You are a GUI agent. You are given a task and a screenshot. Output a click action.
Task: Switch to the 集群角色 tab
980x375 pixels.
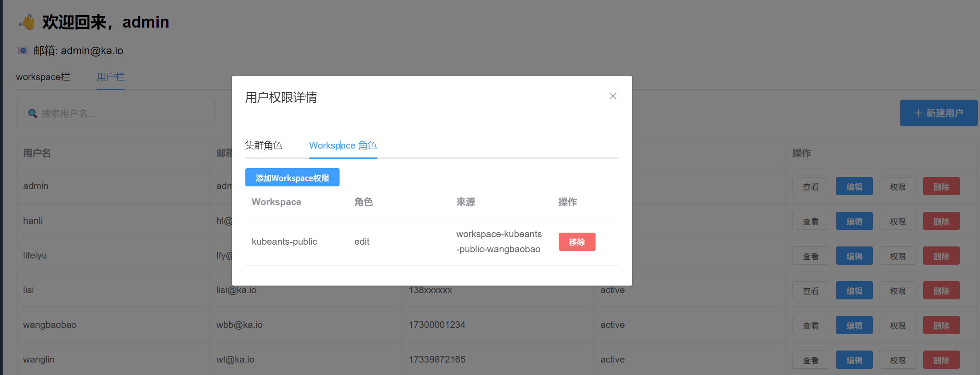pos(264,145)
